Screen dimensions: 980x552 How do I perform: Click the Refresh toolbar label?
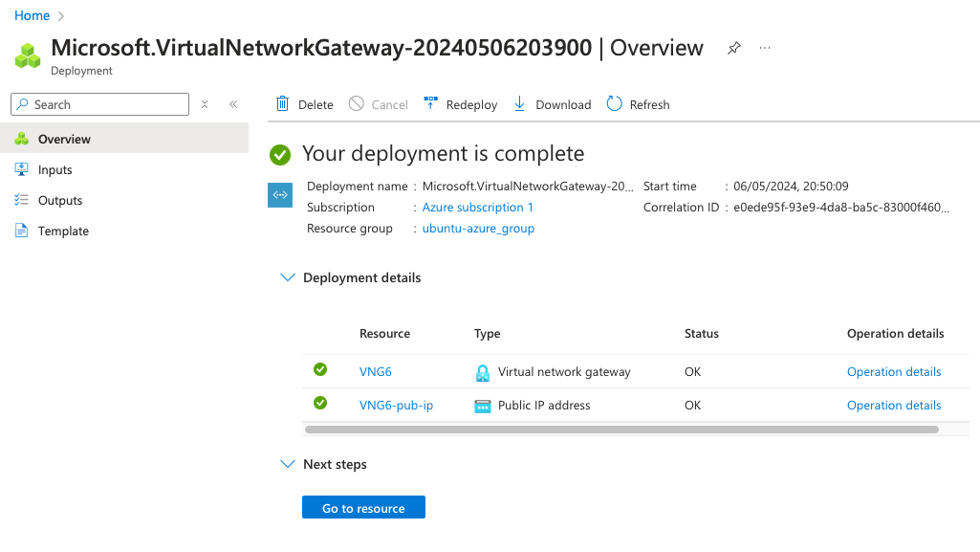point(649,105)
